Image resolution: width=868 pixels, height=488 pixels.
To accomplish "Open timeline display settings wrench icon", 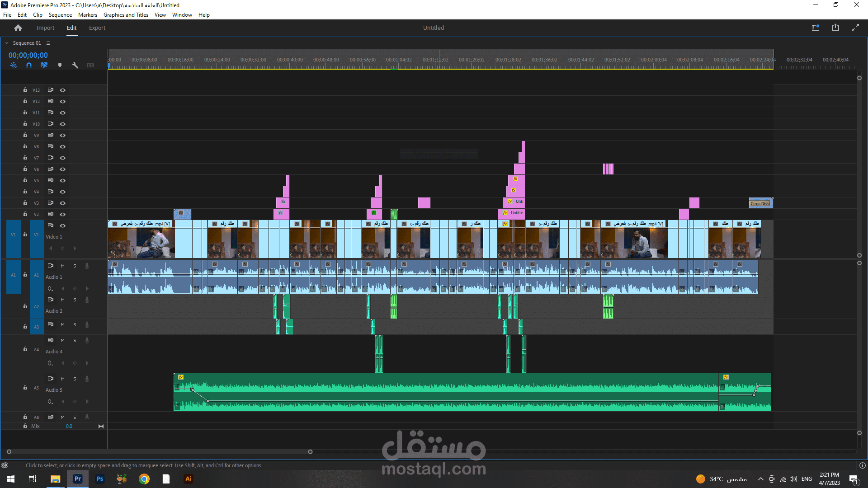I will point(75,65).
